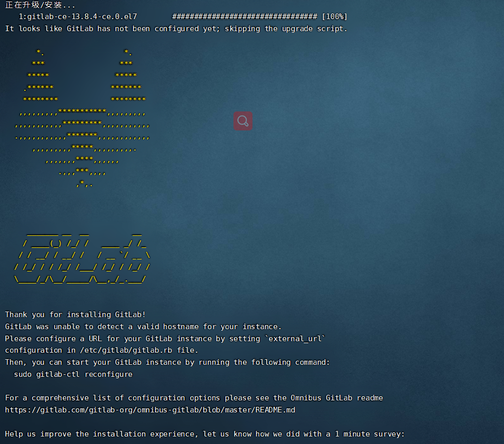Screen dimensions: 504x444
Task: Click the line 'It looks like GitLab has not been configured yet'
Action: pos(176,29)
